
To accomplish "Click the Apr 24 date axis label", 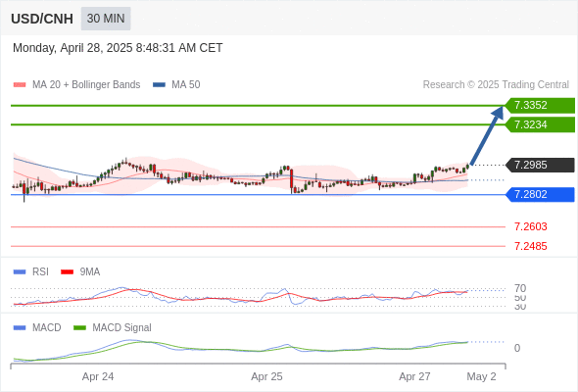I will pos(98,376).
